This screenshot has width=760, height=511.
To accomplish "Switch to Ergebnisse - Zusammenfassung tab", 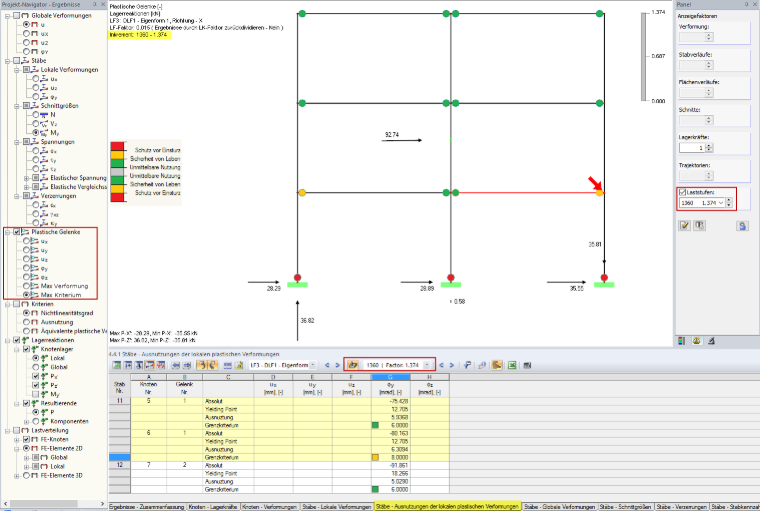I will pyautogui.click(x=147, y=507).
